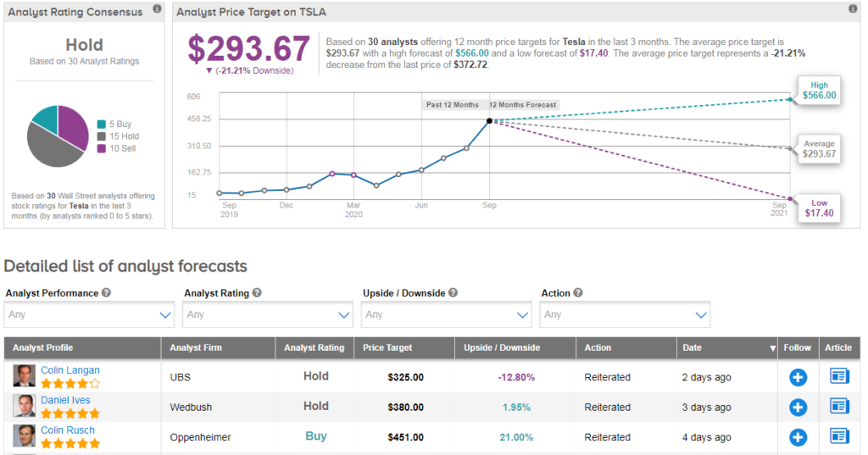This screenshot has width=868, height=455.
Task: Sort by Analyst Rating column header
Action: [314, 347]
